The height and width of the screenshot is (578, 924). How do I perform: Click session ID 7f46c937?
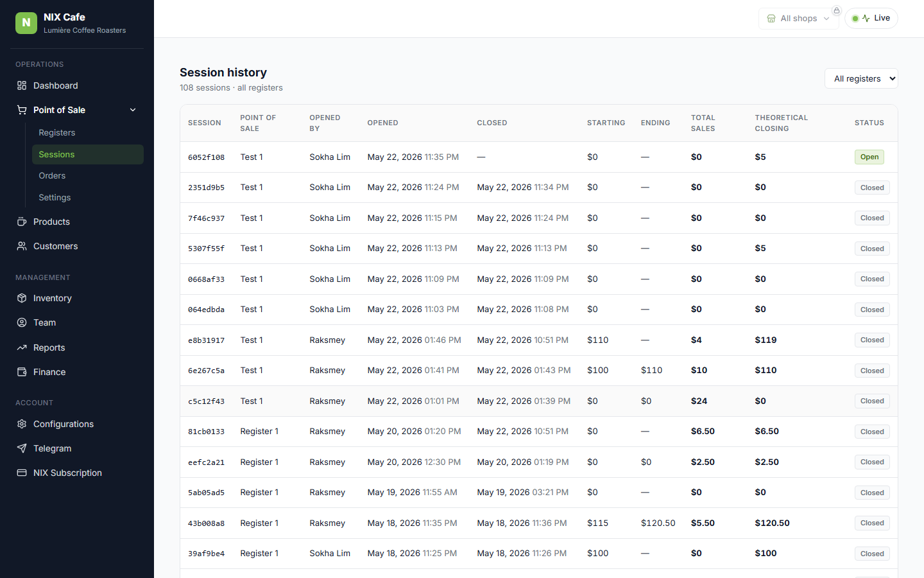(206, 218)
